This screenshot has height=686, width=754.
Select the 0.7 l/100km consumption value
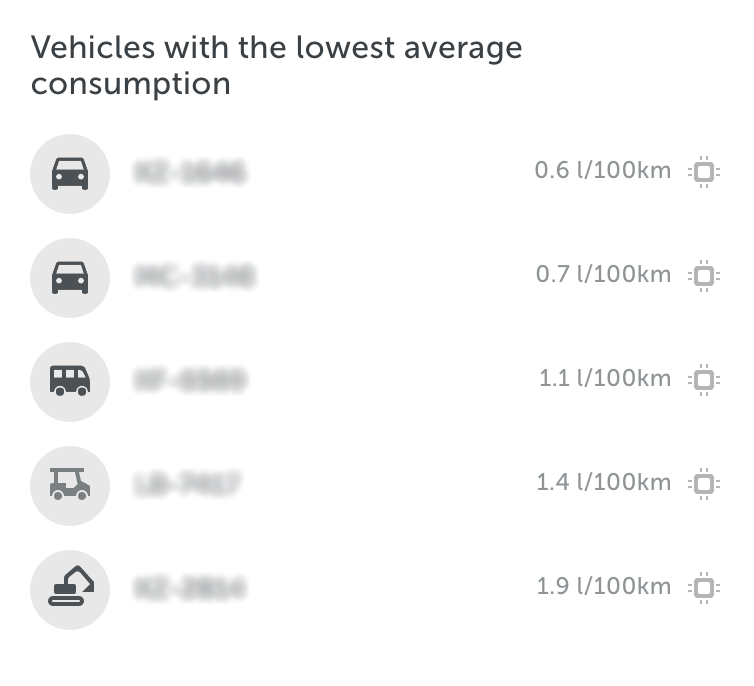603,274
